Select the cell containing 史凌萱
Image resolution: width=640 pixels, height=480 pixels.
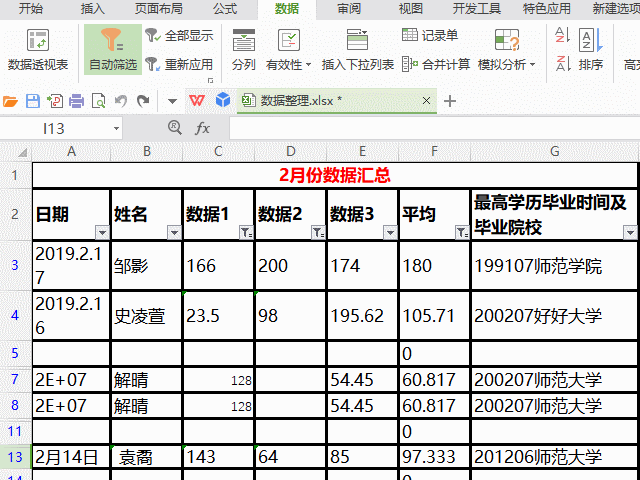(x=146, y=316)
